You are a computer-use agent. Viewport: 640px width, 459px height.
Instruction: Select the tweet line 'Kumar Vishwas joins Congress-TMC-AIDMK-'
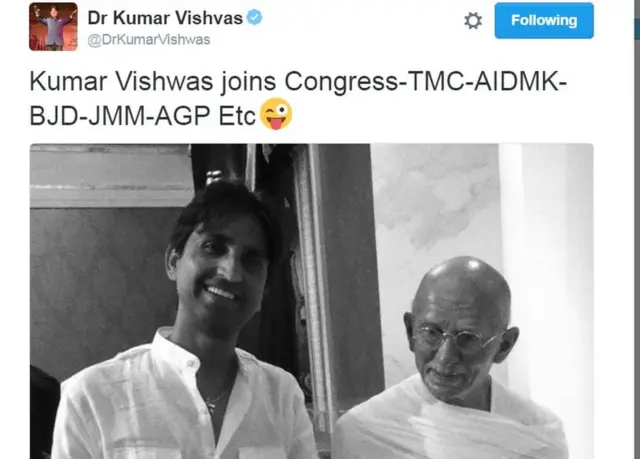coord(298,82)
